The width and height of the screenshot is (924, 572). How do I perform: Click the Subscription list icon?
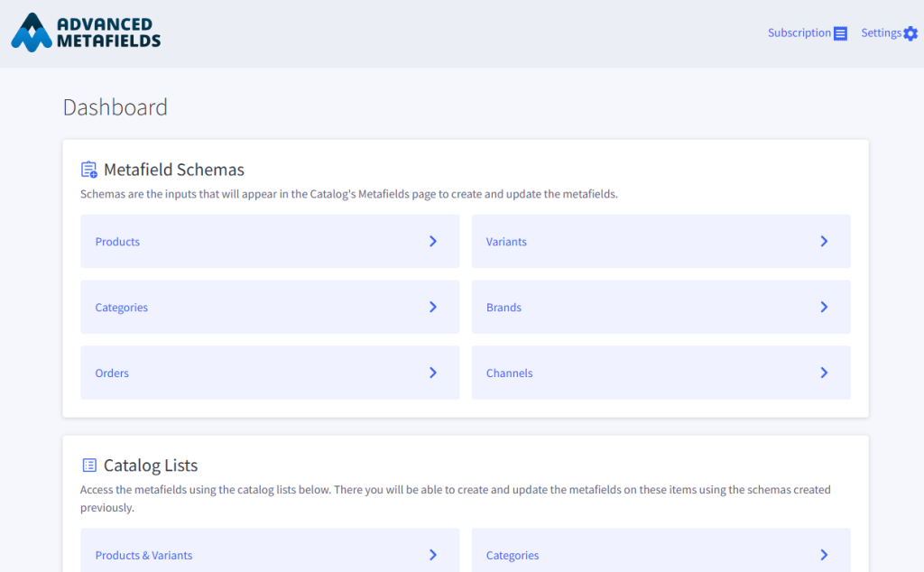pyautogui.click(x=840, y=33)
